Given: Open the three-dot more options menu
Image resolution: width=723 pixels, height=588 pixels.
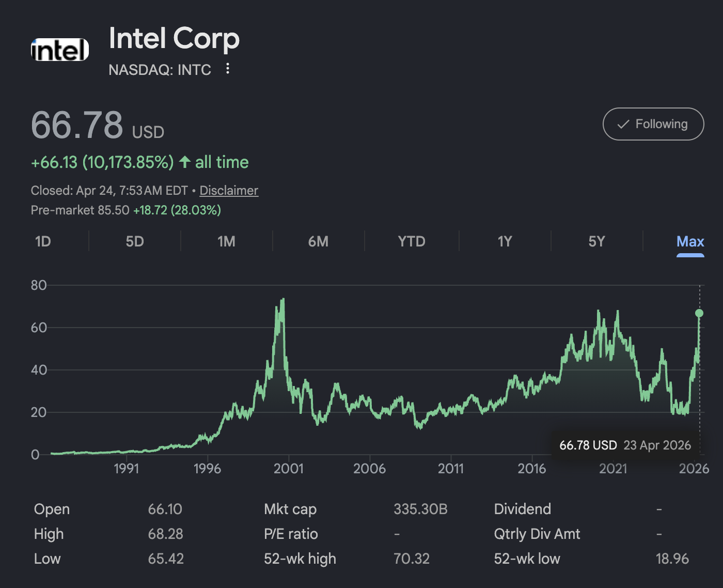Looking at the screenshot, I should (x=228, y=69).
